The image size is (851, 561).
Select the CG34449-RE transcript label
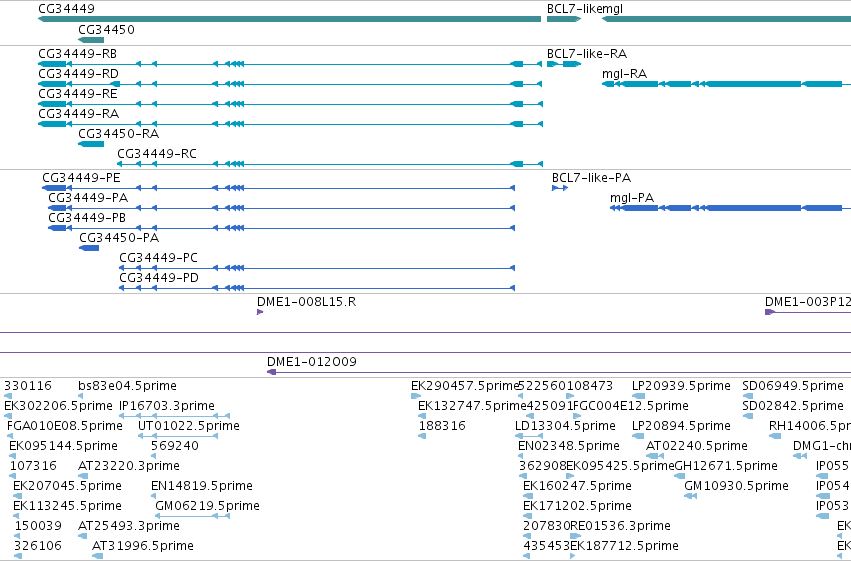[78, 94]
